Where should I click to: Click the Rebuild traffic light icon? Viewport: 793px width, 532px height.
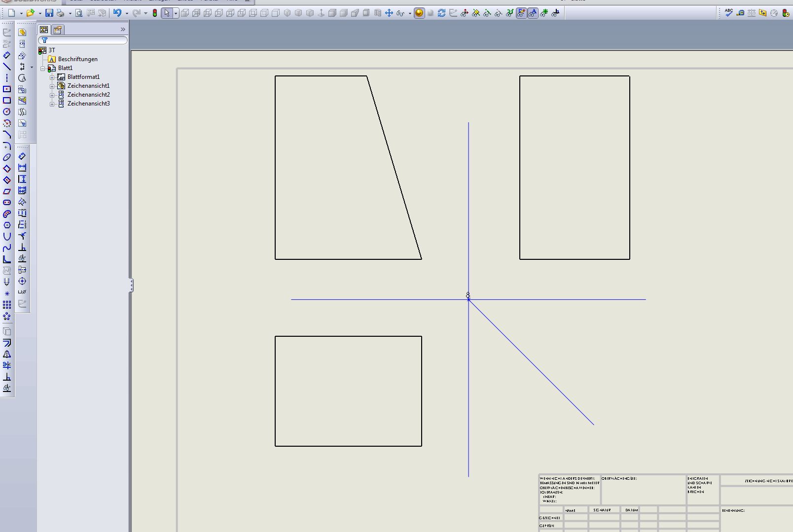155,13
